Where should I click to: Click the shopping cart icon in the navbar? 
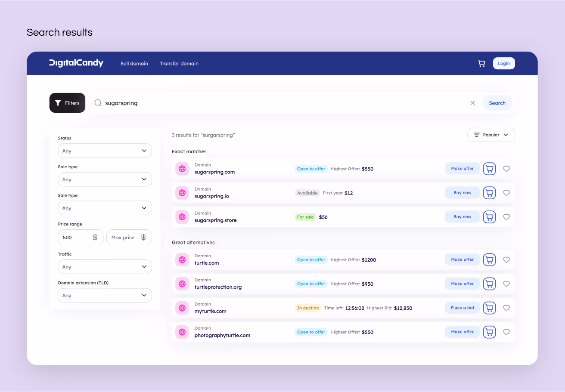click(x=481, y=63)
